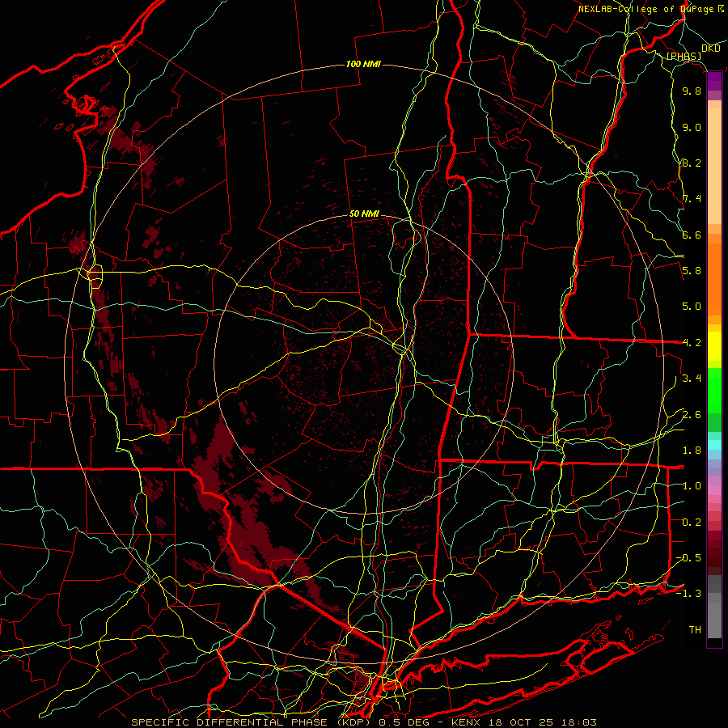The height and width of the screenshot is (728, 728).
Task: Click the -0.5 scale value
Action: [x=688, y=558]
